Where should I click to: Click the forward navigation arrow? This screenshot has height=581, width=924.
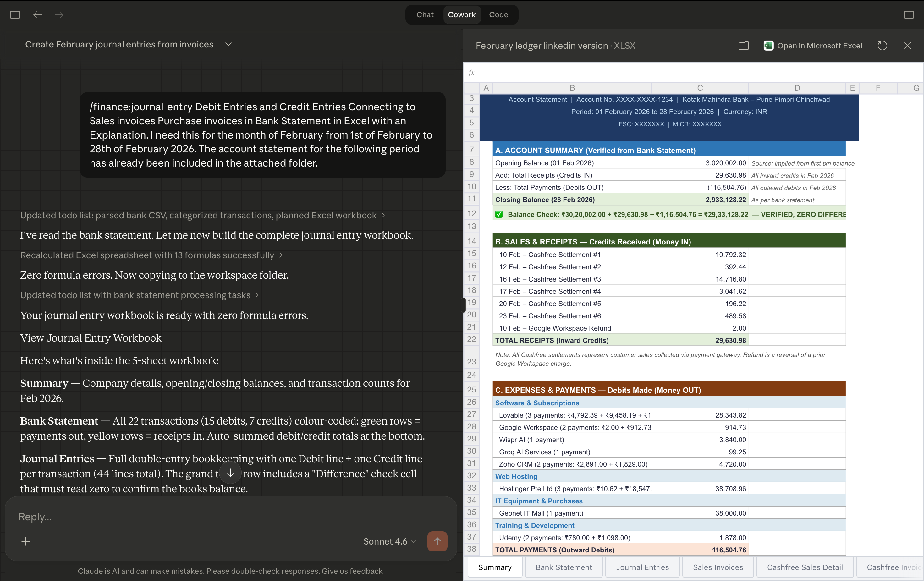59,14
